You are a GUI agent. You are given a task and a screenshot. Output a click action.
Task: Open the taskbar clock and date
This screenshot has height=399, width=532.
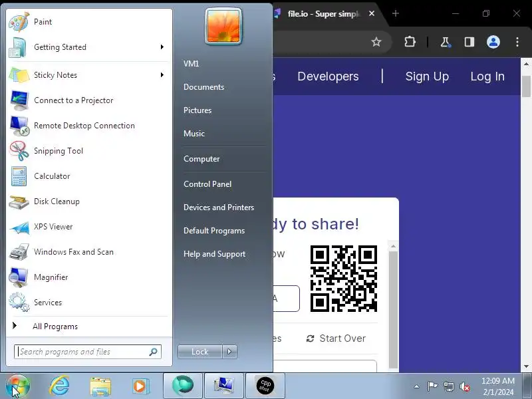pos(498,386)
